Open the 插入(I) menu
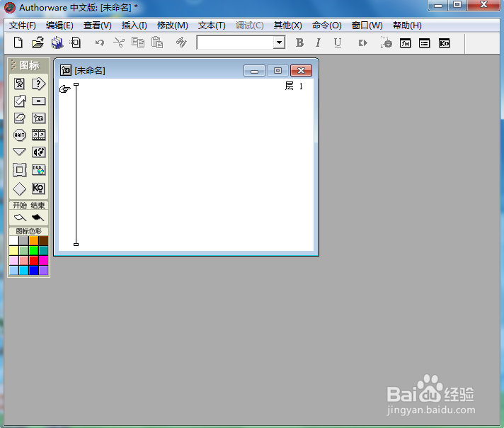The image size is (504, 428). point(134,26)
